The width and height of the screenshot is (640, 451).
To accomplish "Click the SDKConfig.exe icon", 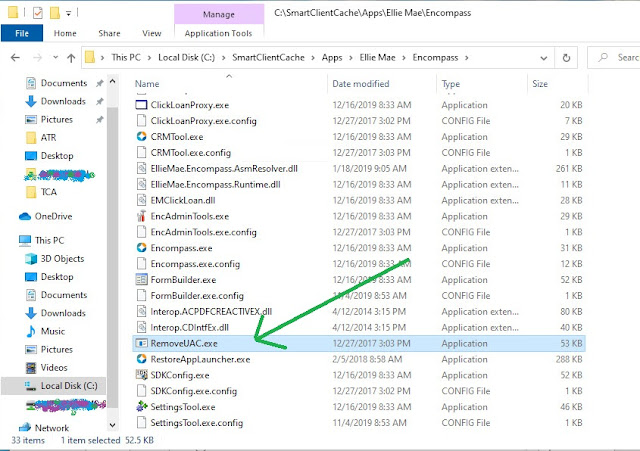I will pos(141,375).
